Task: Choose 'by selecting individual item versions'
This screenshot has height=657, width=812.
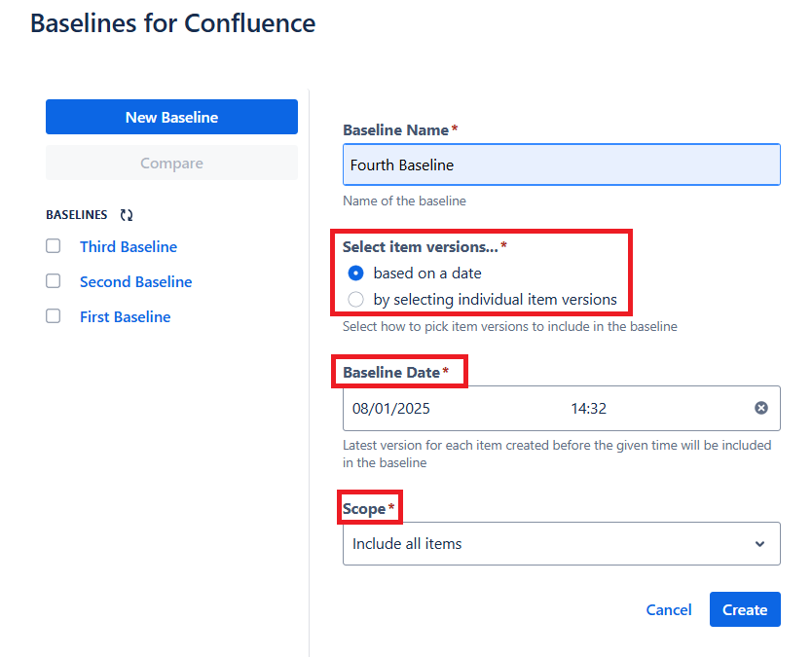Action: (x=355, y=300)
